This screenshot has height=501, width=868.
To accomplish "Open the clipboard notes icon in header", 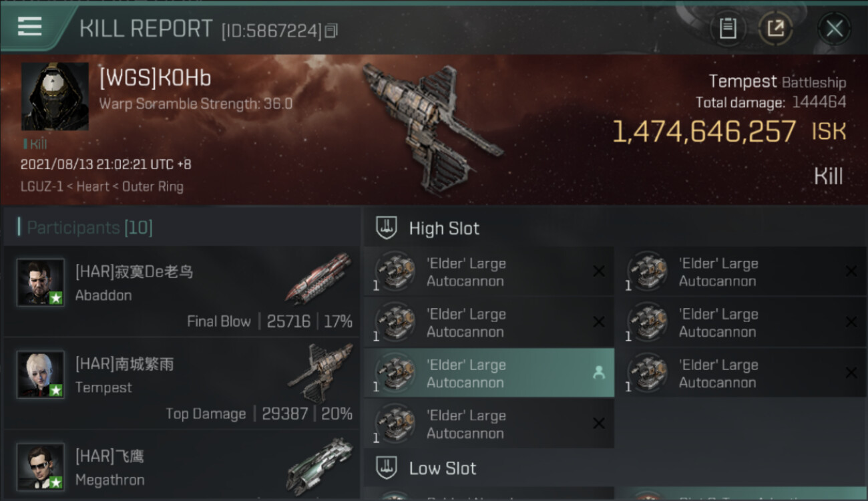I will [728, 29].
